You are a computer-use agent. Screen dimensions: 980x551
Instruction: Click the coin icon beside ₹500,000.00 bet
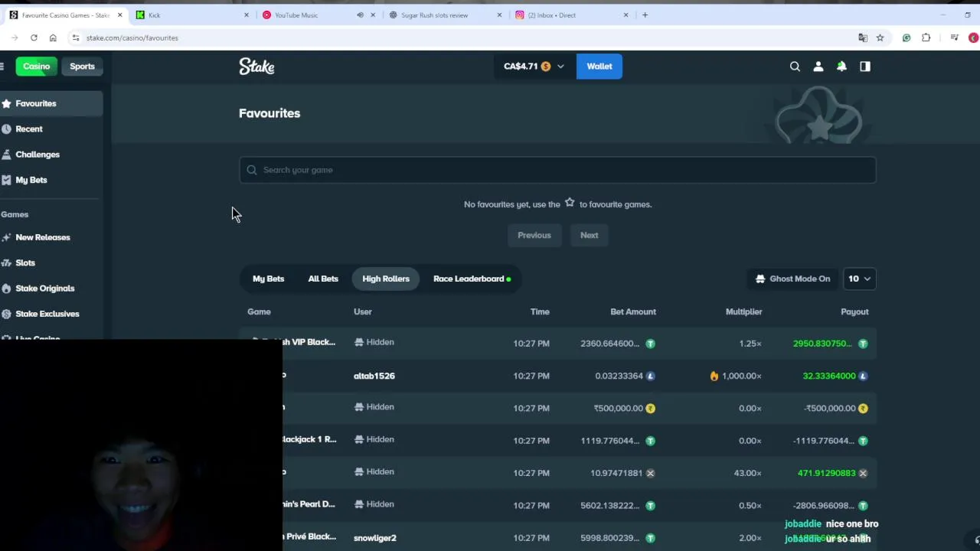(x=650, y=408)
